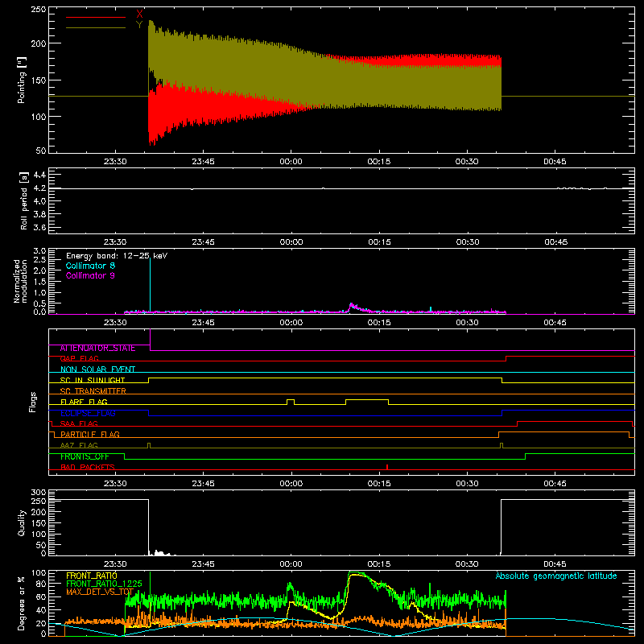The width and height of the screenshot is (644, 644).
Task: Click the '00:00' time label under Pointing panel
Action: 291,162
